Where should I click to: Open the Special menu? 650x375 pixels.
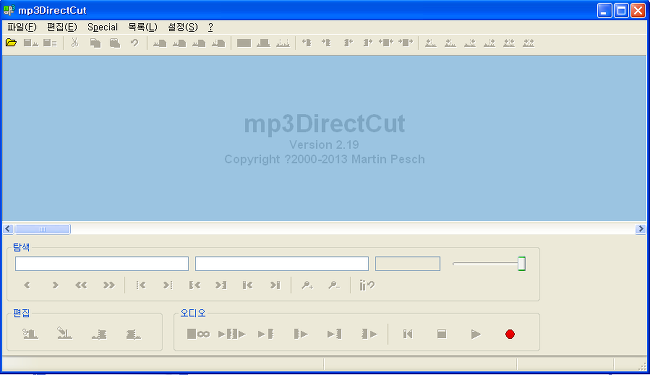(x=102, y=27)
